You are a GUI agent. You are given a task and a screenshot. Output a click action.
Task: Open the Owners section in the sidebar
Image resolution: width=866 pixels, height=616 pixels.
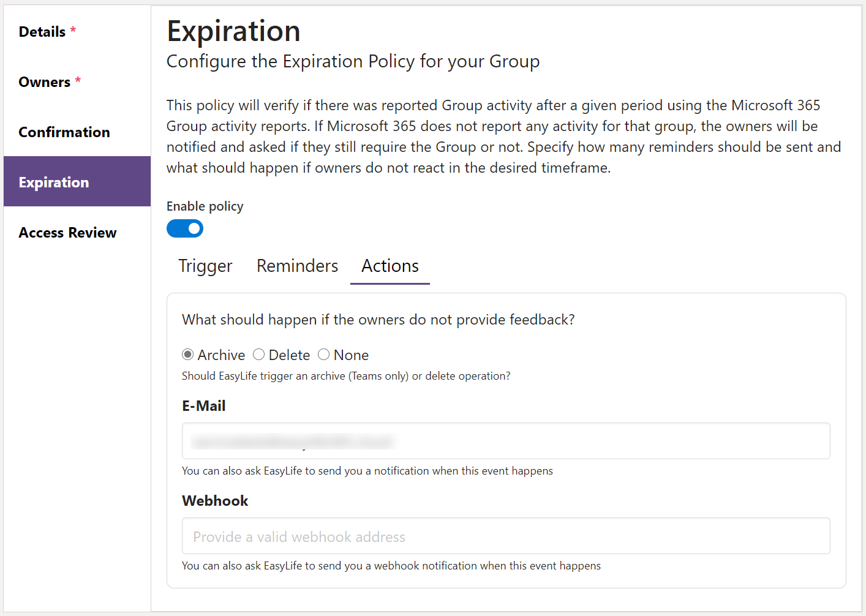(x=44, y=81)
